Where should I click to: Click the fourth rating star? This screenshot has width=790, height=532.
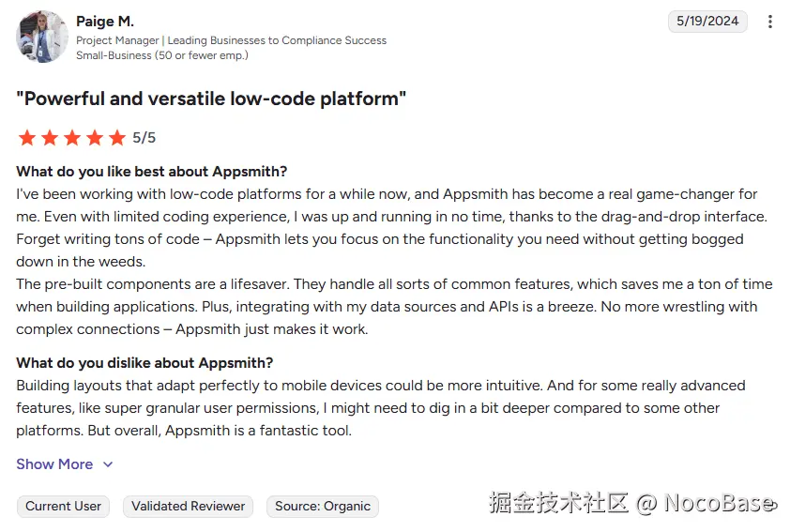point(95,138)
